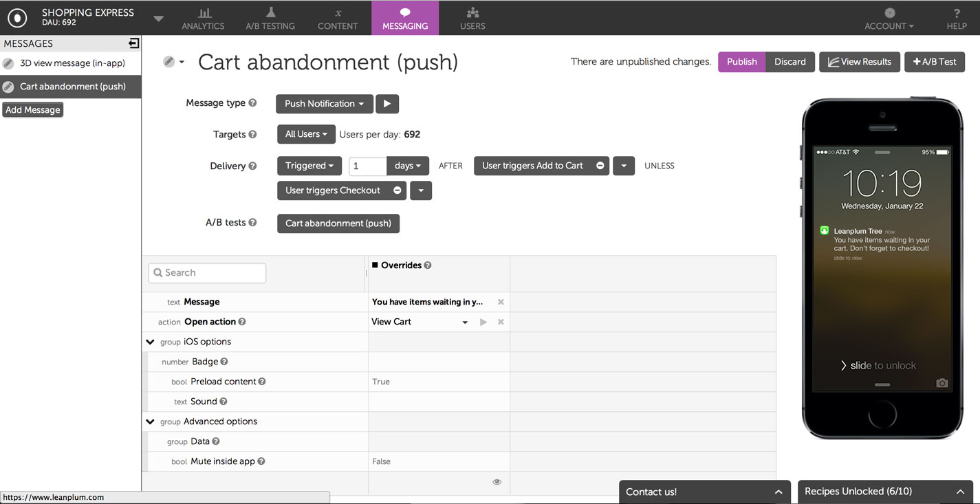The image size is (980, 504).
Task: Toggle Mute inside app False value
Action: pyautogui.click(x=381, y=461)
